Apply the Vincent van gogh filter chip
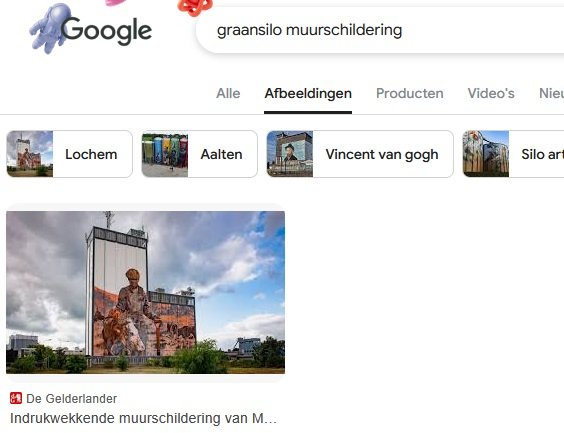This screenshot has width=564, height=433. 360,154
